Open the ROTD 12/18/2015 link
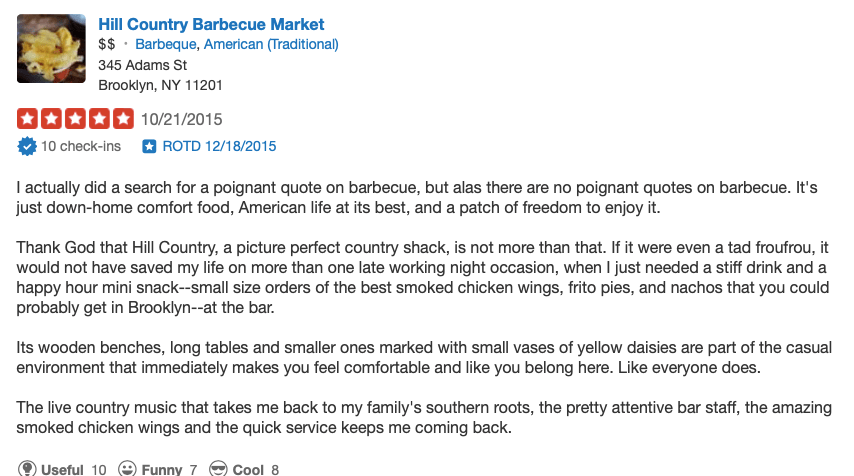The height and width of the screenshot is (476, 854). tap(219, 146)
